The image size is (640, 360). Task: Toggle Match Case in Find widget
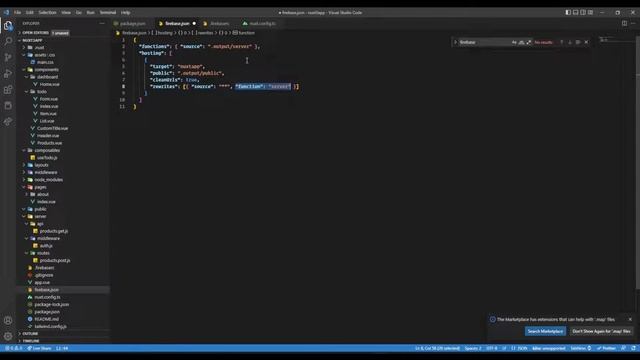(x=514, y=42)
